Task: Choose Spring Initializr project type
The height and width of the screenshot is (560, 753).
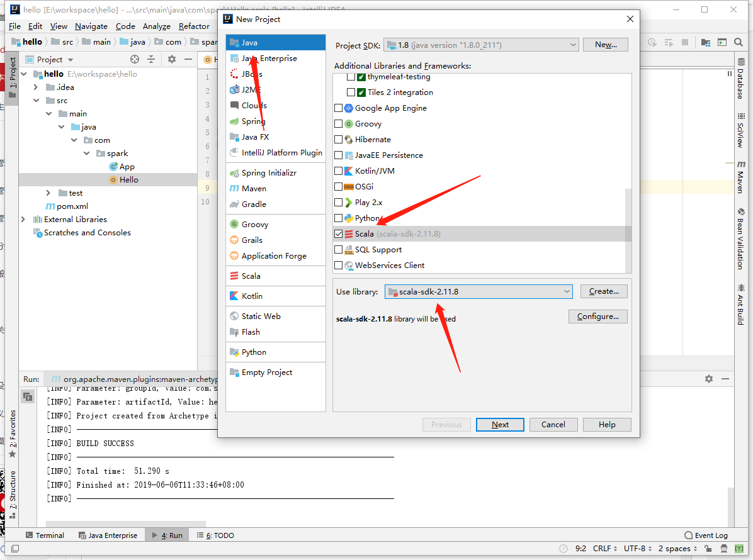Action: (x=276, y=173)
